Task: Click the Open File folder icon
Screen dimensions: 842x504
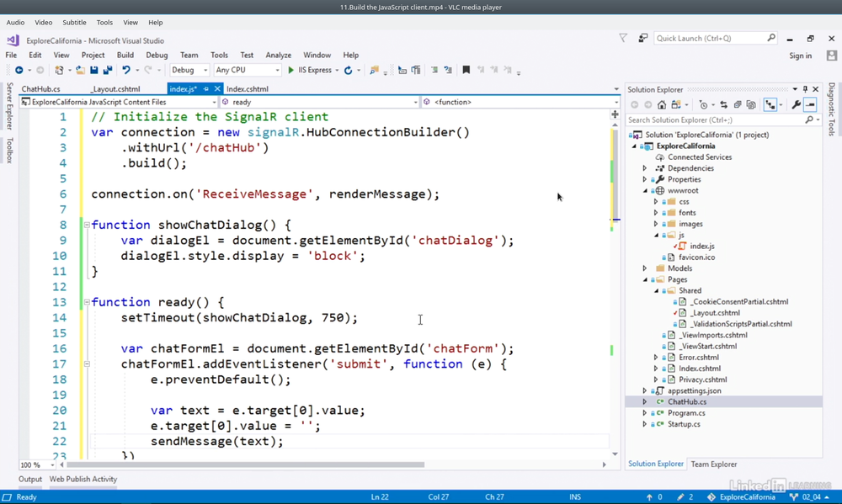Action: pyautogui.click(x=80, y=71)
